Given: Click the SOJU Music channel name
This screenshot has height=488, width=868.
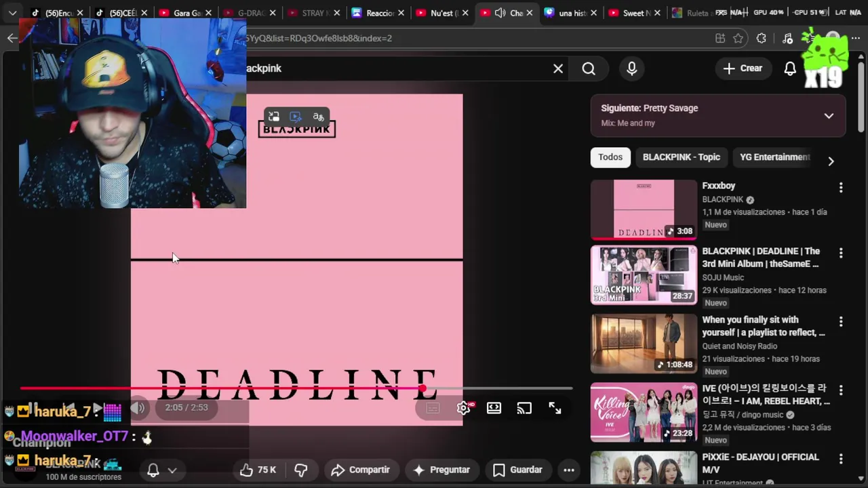Looking at the screenshot, I should click(723, 277).
